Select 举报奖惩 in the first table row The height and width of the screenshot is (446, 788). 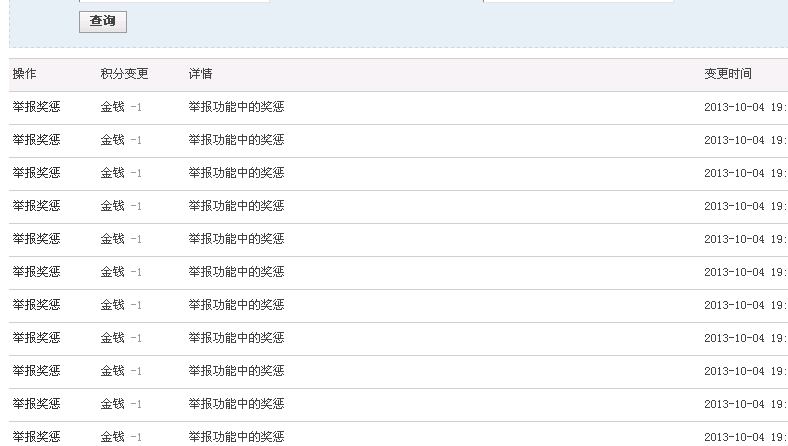click(x=36, y=107)
